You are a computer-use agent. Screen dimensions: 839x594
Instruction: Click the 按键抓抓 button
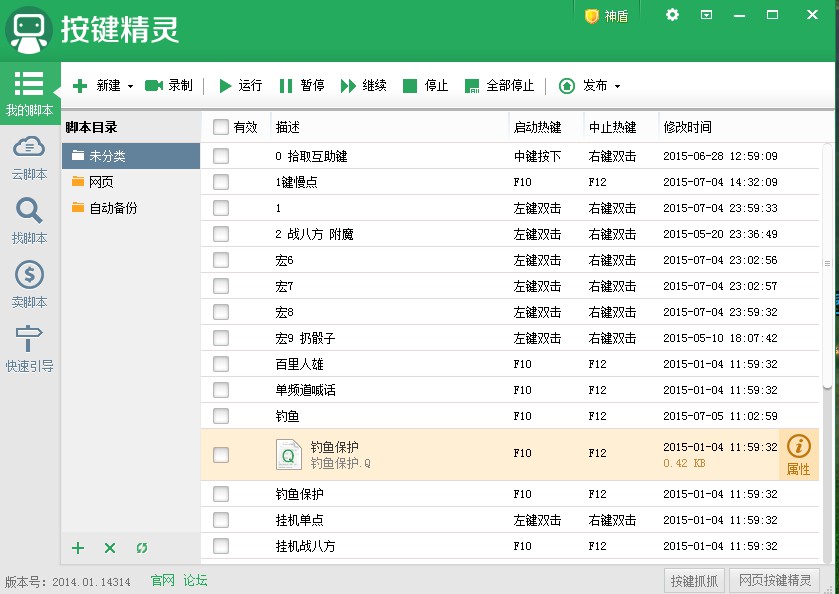[x=694, y=580]
